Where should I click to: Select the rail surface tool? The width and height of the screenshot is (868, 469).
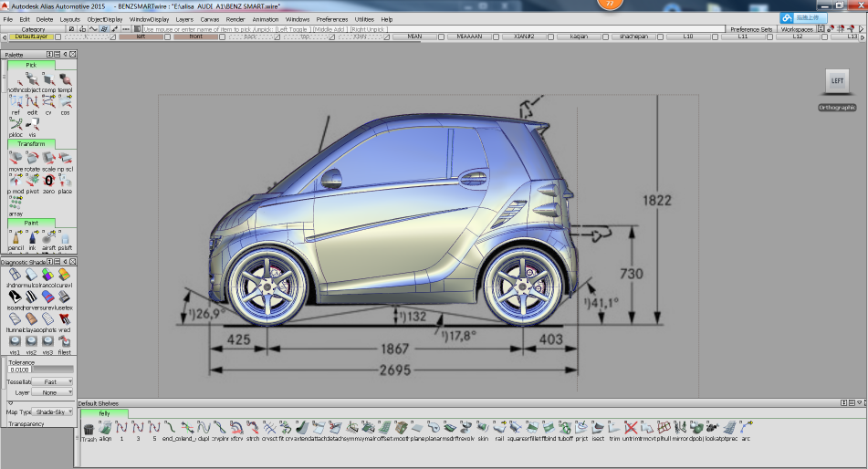[x=499, y=427]
